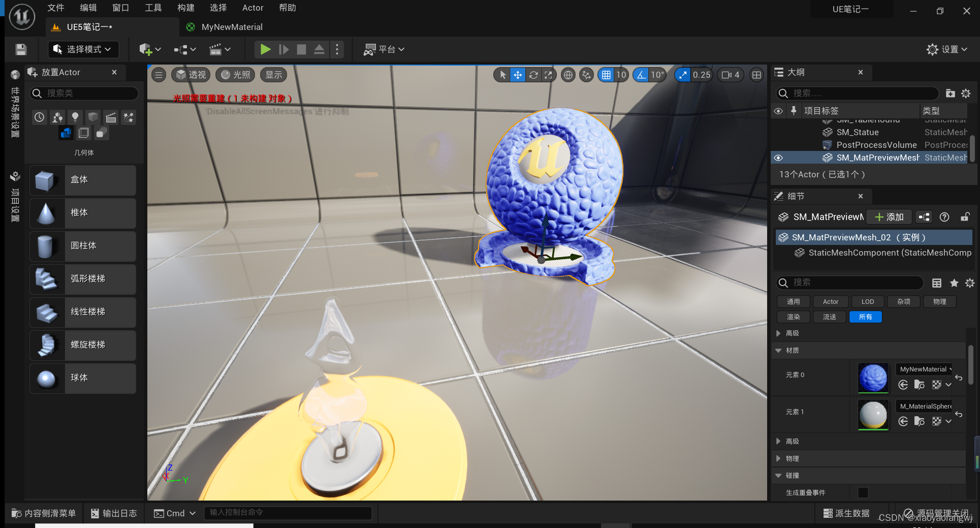Viewport: 980px width, 528px height.
Task: Open the viewport hamburger options menu
Action: coord(159,75)
